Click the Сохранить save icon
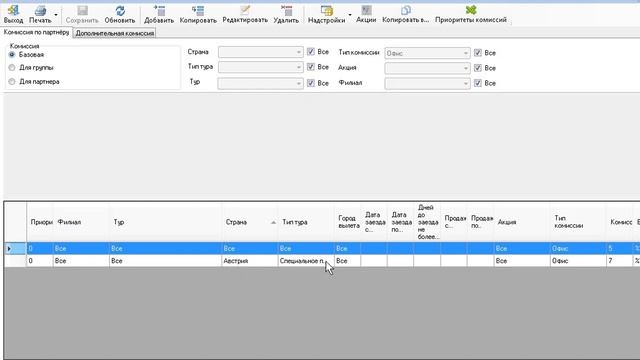Image resolution: width=640 pixels, height=360 pixels. pos(82,10)
